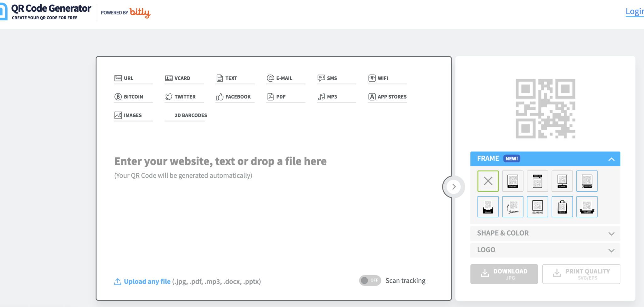Pick the WiFi QR code type
Image resolution: width=644 pixels, height=307 pixels.
tap(378, 78)
